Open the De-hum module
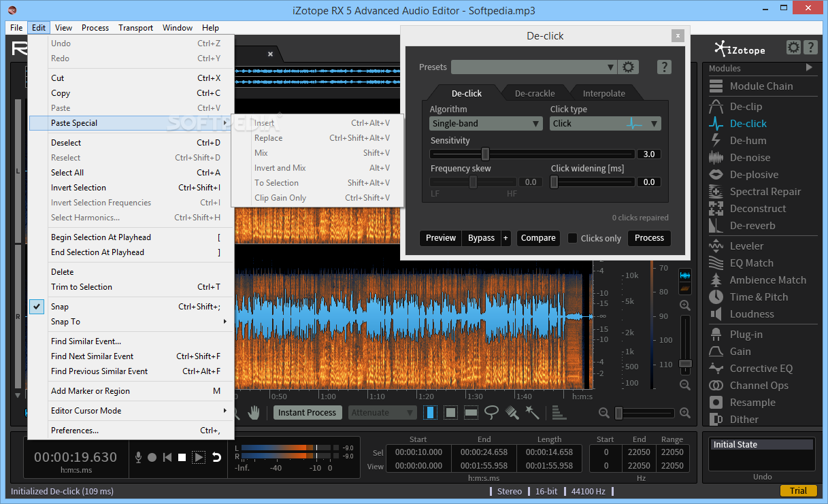This screenshot has height=504, width=828. point(738,141)
